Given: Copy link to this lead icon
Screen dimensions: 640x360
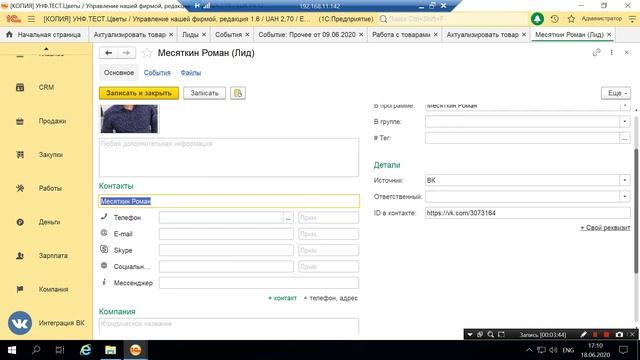Looking at the screenshot, I should tap(596, 52).
